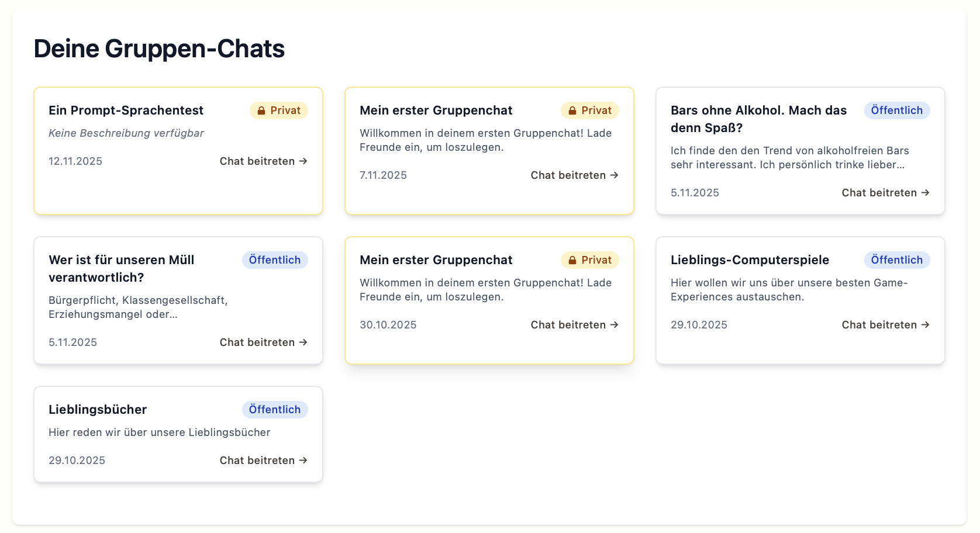This screenshot has height=533, width=980.
Task: Select the Deine Gruppen-Chats heading
Action: (159, 49)
